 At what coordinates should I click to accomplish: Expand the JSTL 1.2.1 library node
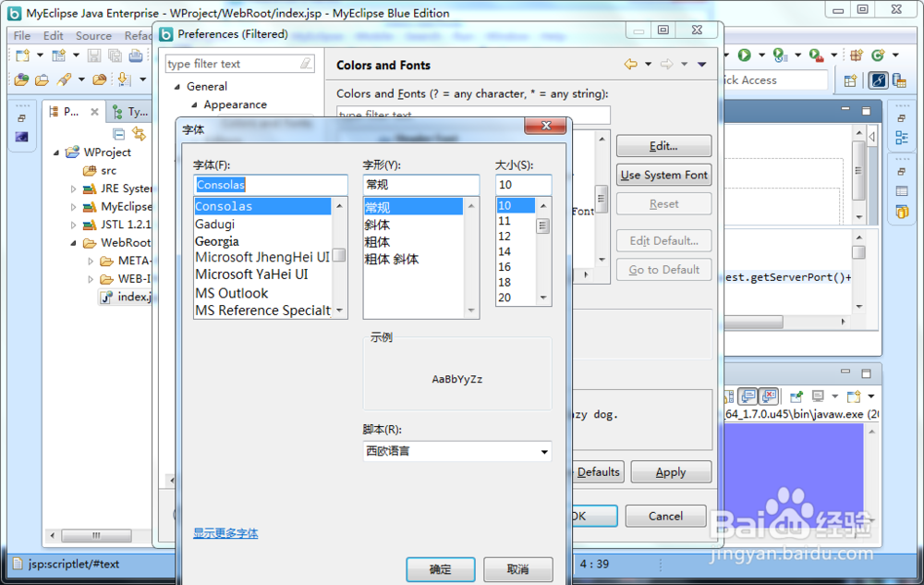coord(73,225)
